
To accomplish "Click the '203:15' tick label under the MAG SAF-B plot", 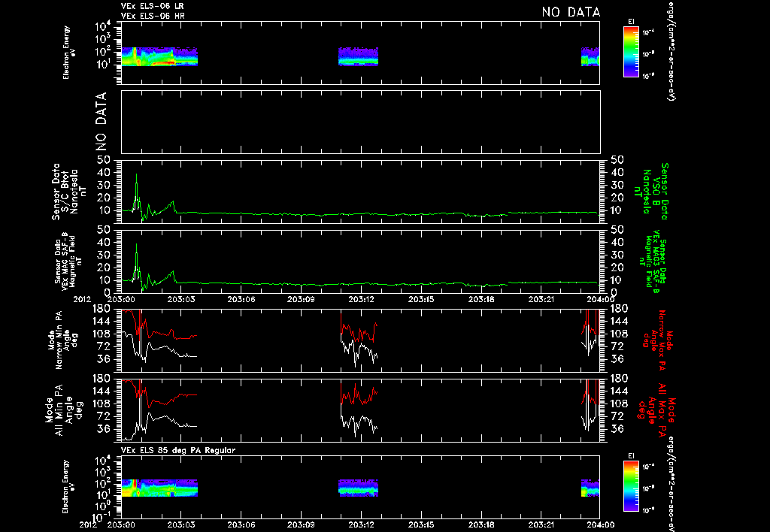I will [x=421, y=299].
